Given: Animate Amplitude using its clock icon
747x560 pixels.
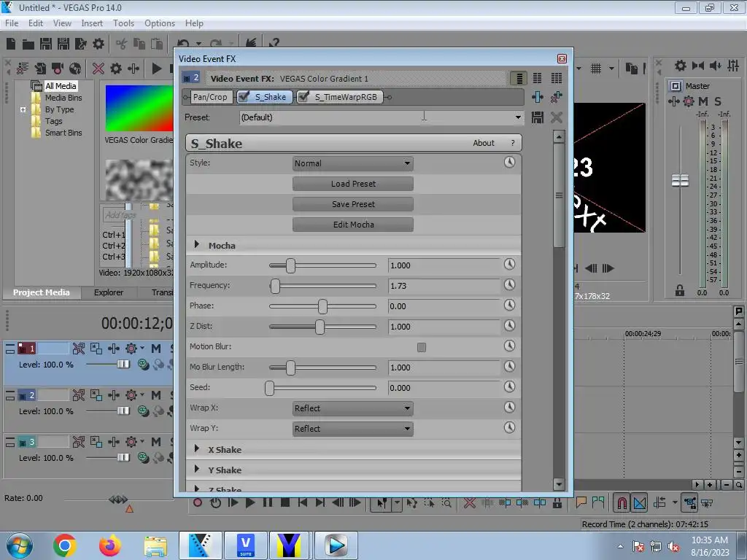Looking at the screenshot, I should click(x=509, y=264).
